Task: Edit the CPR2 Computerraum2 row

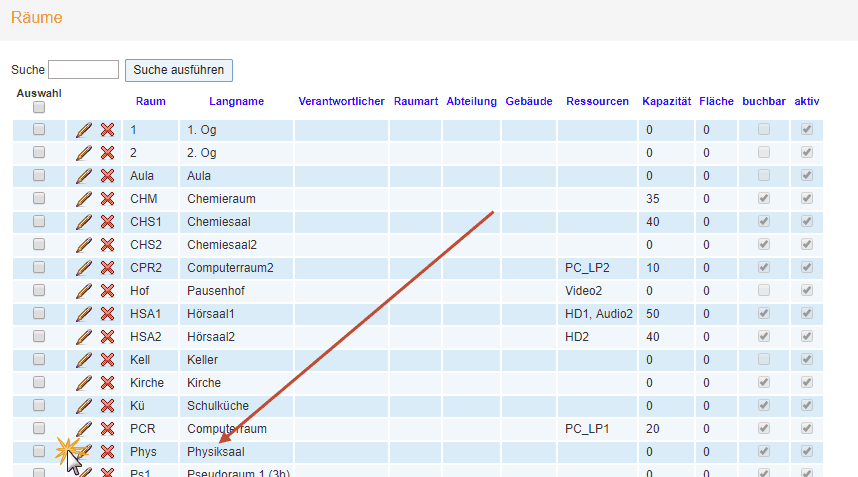Action: point(84,268)
